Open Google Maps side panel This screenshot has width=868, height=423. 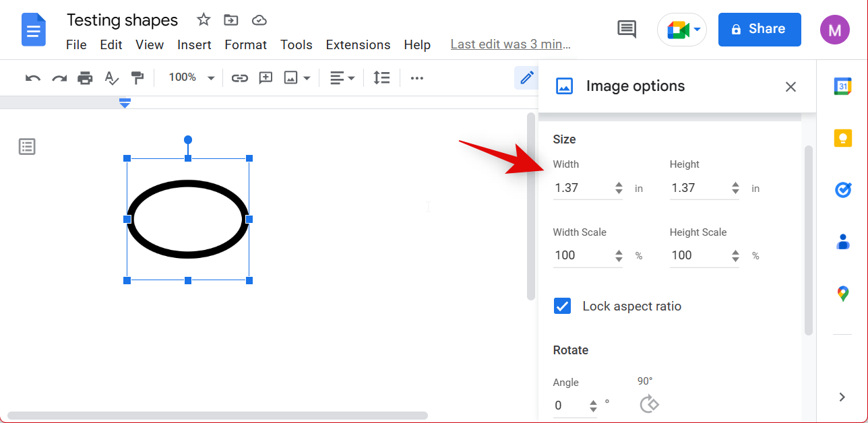tap(842, 294)
